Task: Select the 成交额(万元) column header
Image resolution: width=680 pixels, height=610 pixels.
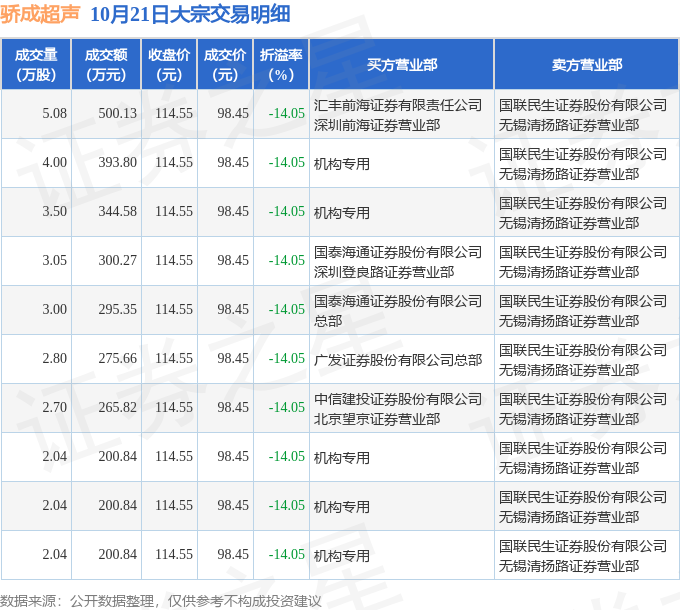Action: (x=106, y=64)
